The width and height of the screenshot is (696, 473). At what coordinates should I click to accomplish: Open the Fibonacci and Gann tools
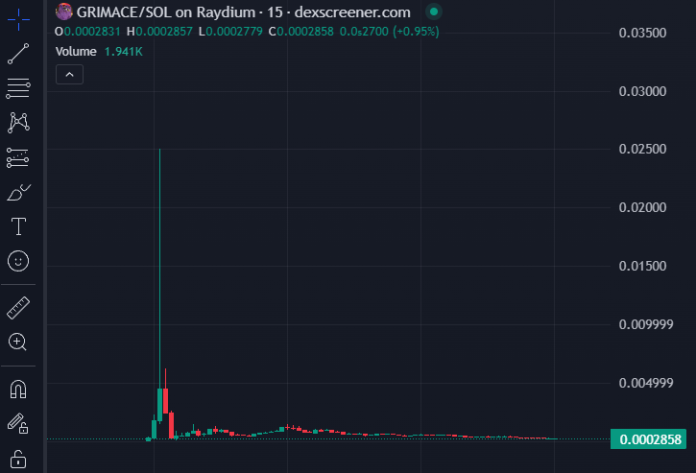pyautogui.click(x=18, y=88)
